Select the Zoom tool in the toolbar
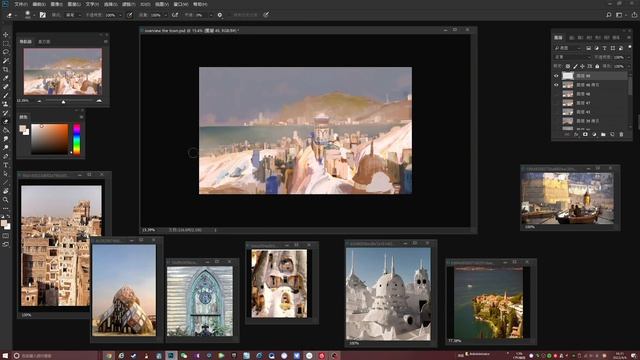This screenshot has height=360, width=640. point(6,200)
